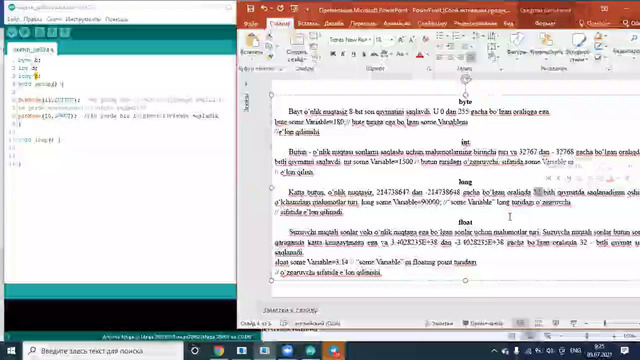Open the Change Case (Aa) dropdown

click(402, 54)
